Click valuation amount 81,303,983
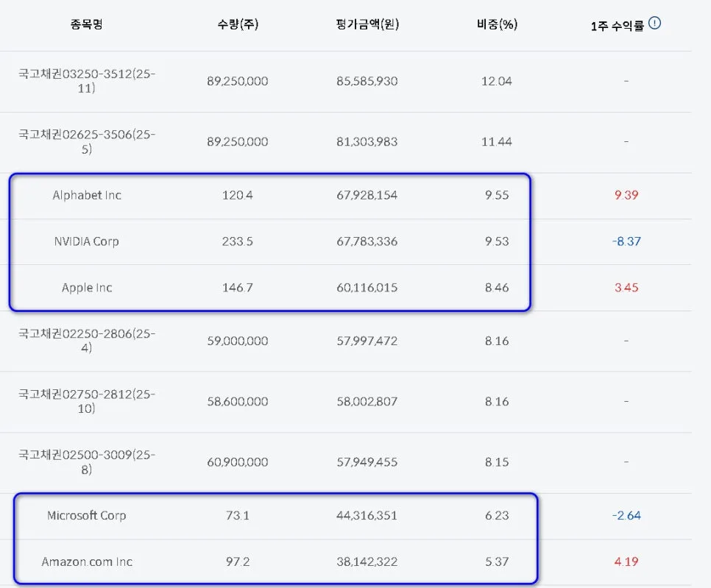Screen dimensions: 711x588 click(367, 142)
